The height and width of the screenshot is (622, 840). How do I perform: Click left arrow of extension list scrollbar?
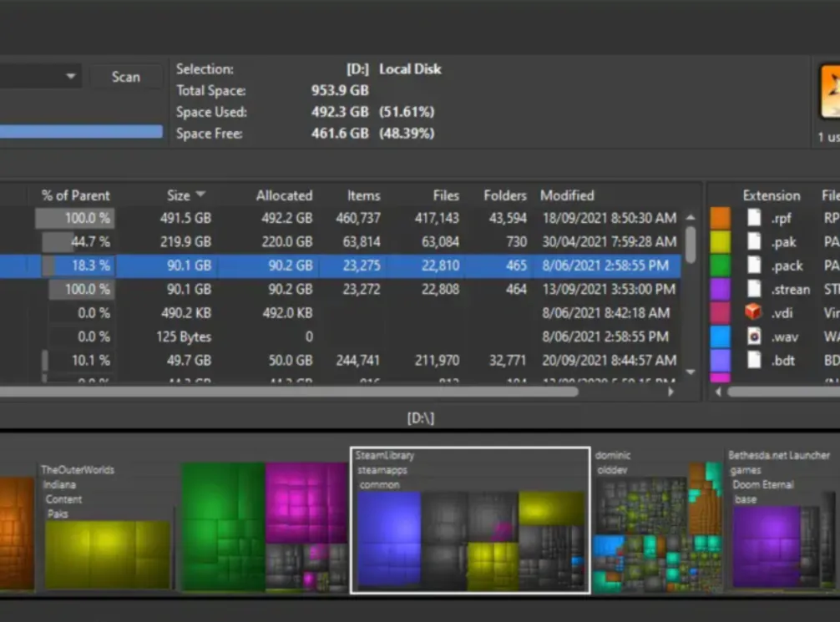718,392
